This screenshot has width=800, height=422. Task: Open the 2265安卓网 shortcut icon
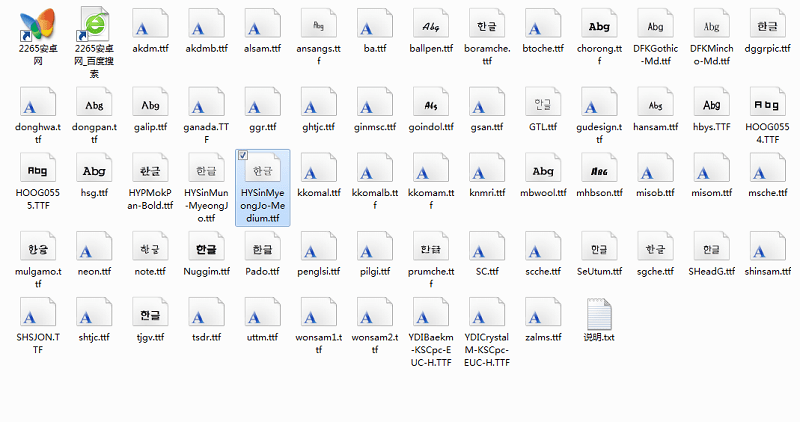[38, 25]
